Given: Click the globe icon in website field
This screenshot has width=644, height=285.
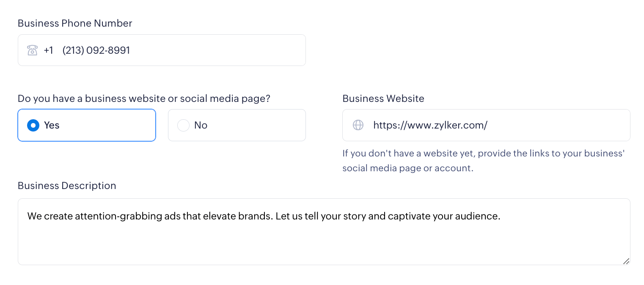Looking at the screenshot, I should tap(358, 125).
